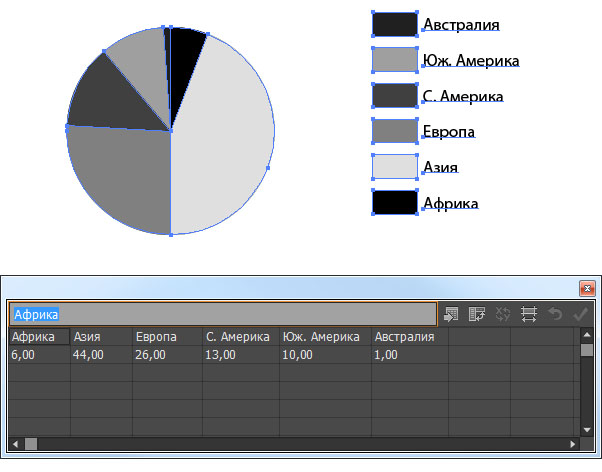Click the Азия legend color swatch

394,167
